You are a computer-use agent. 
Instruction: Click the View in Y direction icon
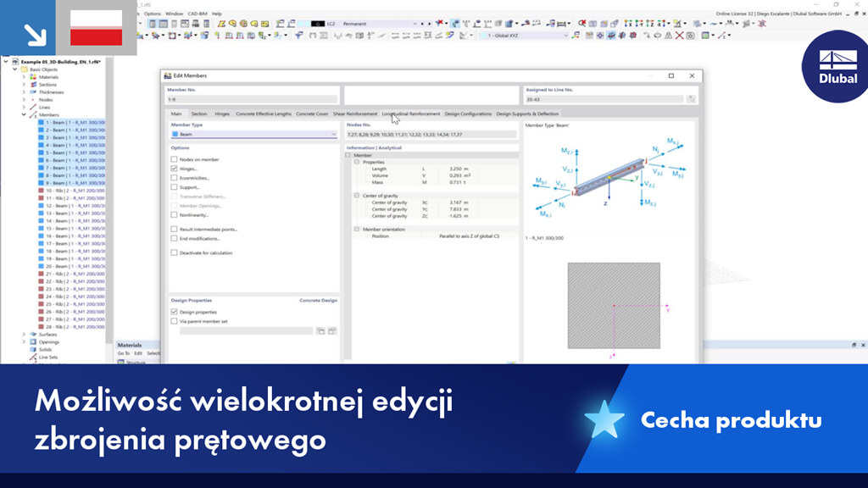tap(639, 23)
